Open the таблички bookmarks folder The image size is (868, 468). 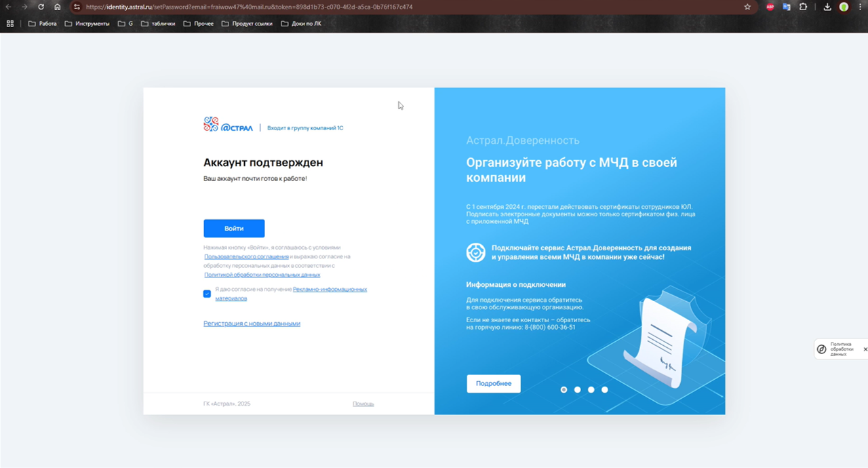pos(158,24)
